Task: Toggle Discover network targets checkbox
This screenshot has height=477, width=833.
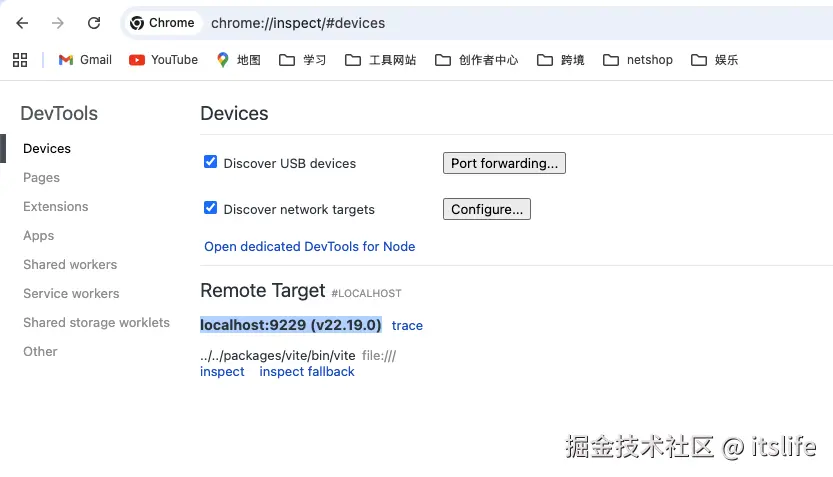Action: 210,208
